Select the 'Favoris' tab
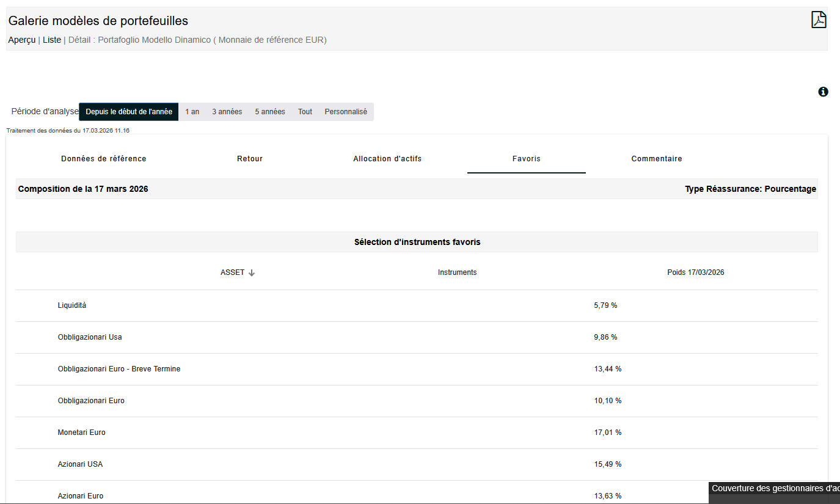 coord(526,159)
